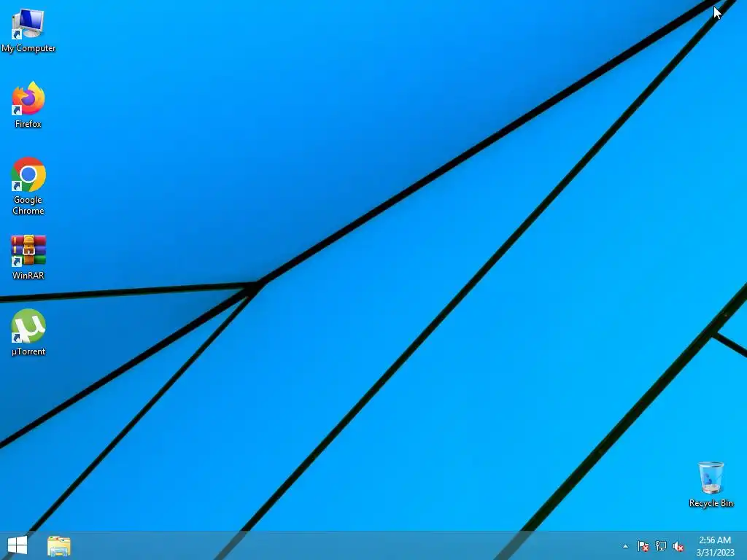The width and height of the screenshot is (747, 560).
Task: Open the Windows Start menu
Action: click(x=18, y=545)
